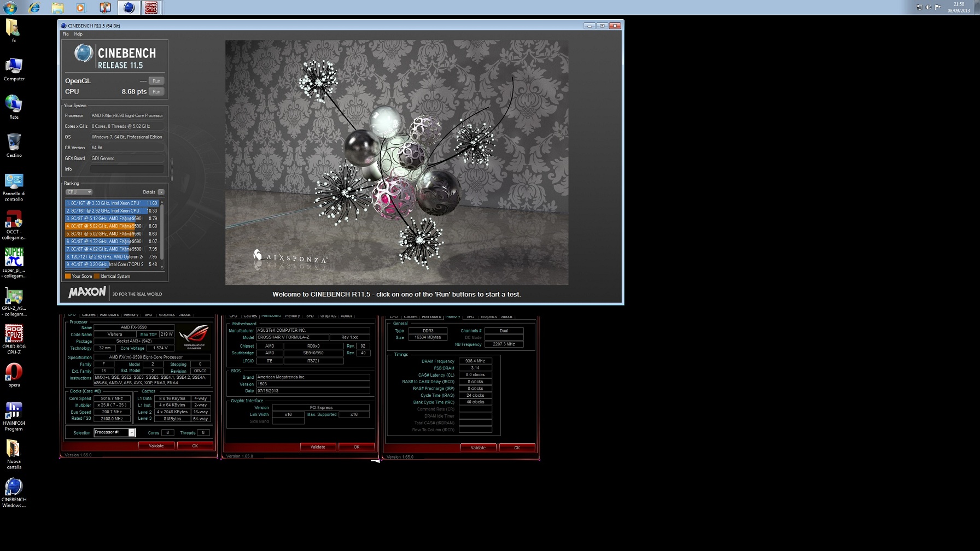This screenshot has height=551, width=980.
Task: Select ranking row 7 at 4.82 GHz
Action: (x=112, y=249)
